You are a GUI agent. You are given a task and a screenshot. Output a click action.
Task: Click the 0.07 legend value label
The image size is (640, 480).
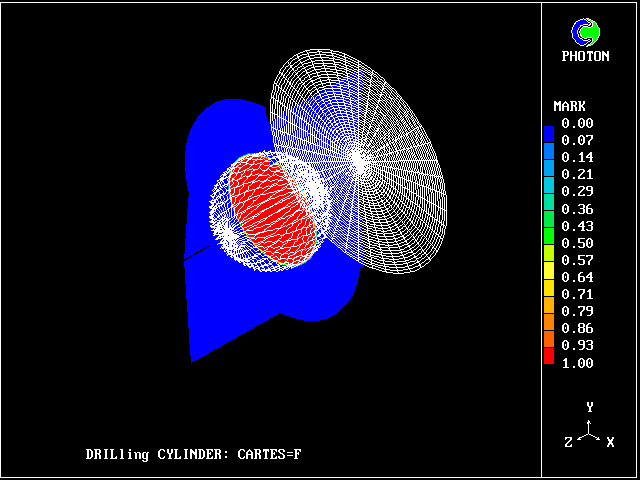click(x=577, y=140)
